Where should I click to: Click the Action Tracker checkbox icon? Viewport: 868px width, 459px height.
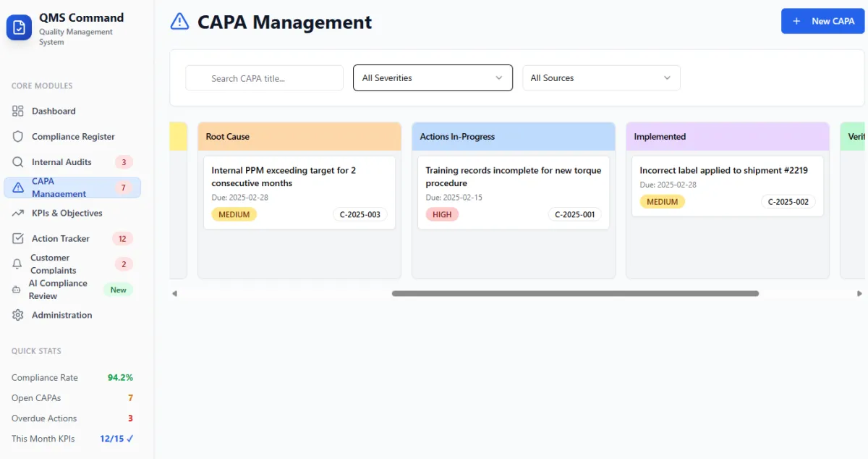pos(18,239)
